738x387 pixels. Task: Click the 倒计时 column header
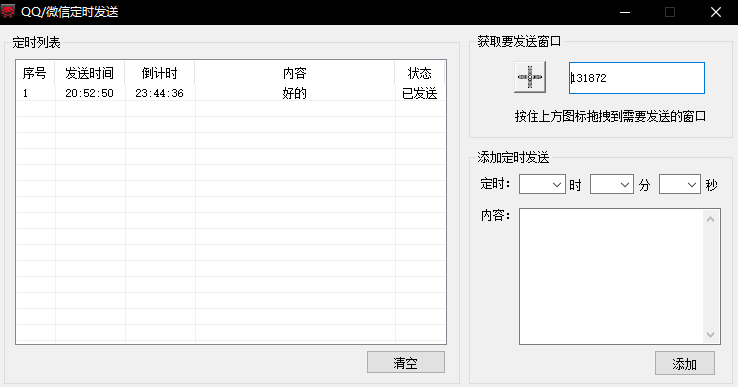160,73
